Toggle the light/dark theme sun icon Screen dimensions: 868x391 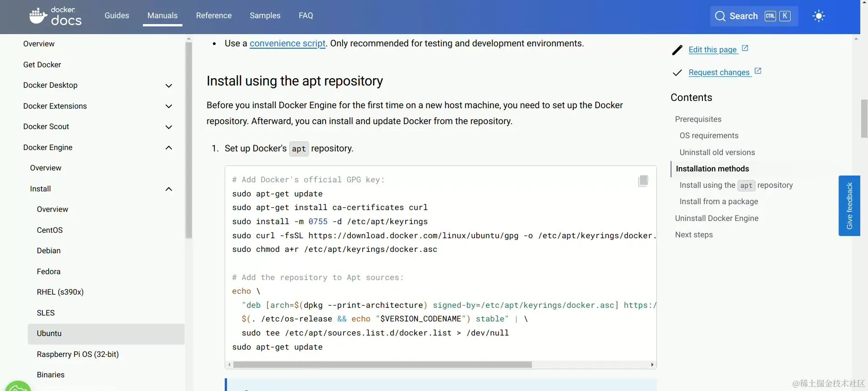pyautogui.click(x=818, y=16)
